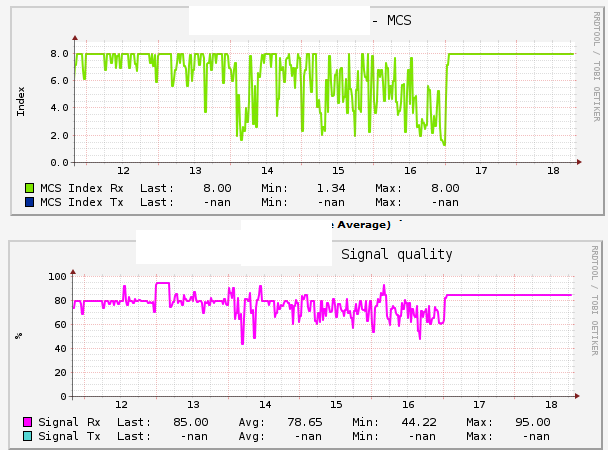608x450 pixels.
Task: Click the Signal Rx Min value 44.22
Action: click(419, 422)
